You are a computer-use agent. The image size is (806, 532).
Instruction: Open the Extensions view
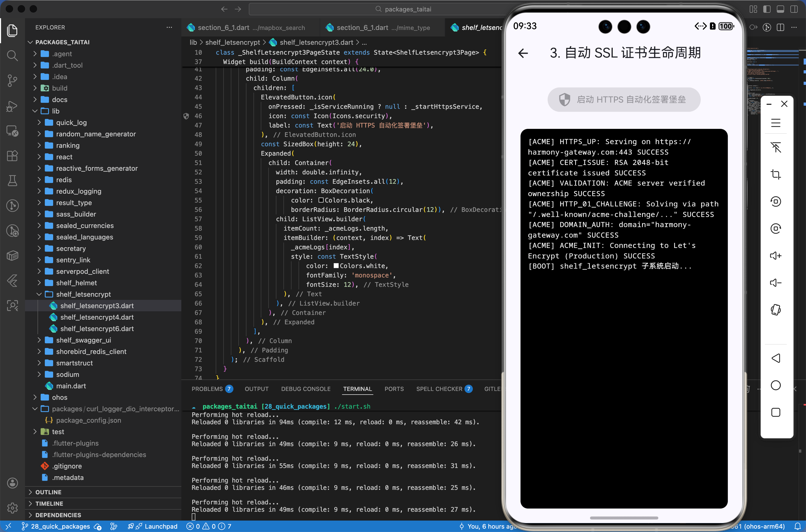(12, 156)
